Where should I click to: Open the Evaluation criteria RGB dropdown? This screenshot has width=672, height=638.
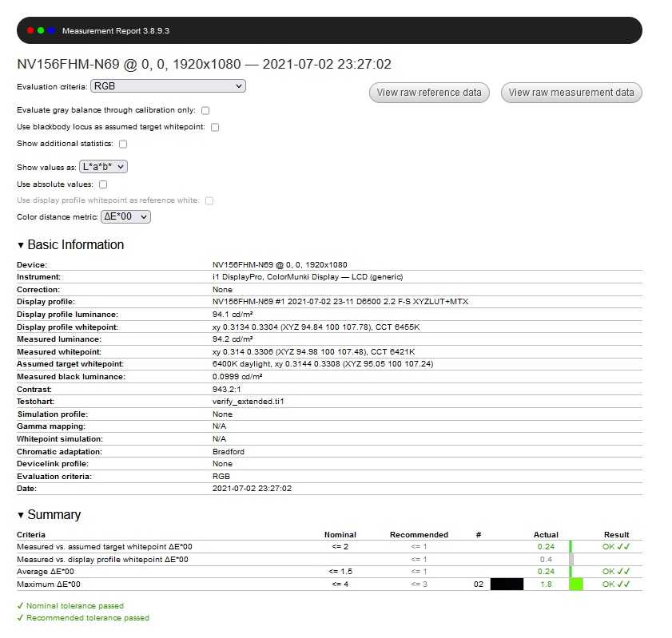[167, 86]
